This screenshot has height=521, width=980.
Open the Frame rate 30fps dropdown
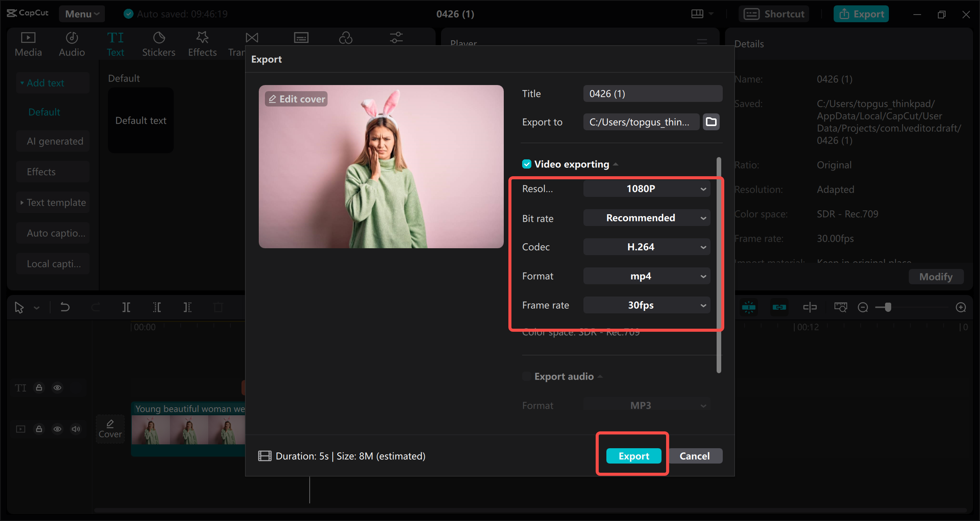(647, 305)
